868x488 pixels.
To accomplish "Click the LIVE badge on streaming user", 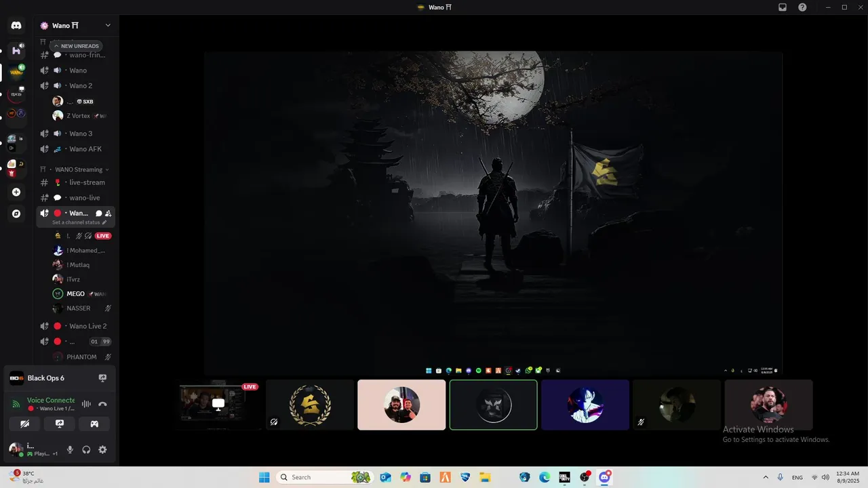I will click(x=103, y=236).
